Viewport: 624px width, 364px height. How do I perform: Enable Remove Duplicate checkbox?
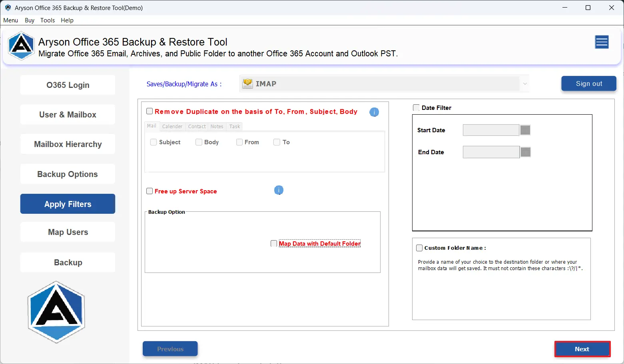tap(150, 111)
